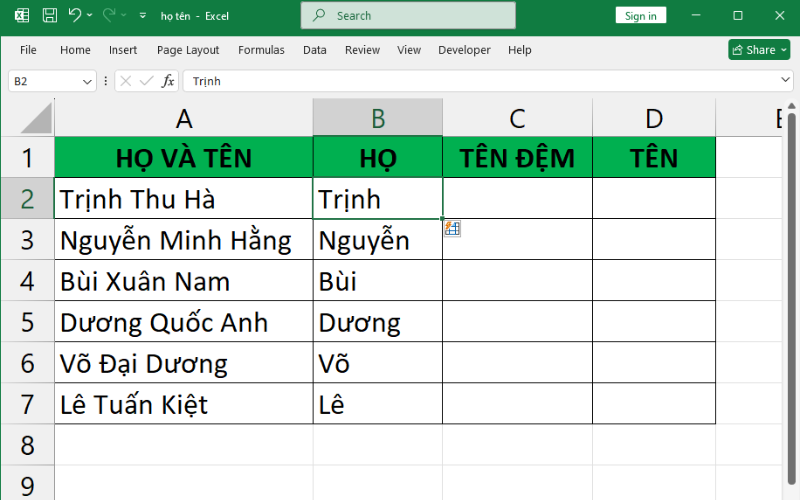Open the Page Layout tab

(188, 50)
